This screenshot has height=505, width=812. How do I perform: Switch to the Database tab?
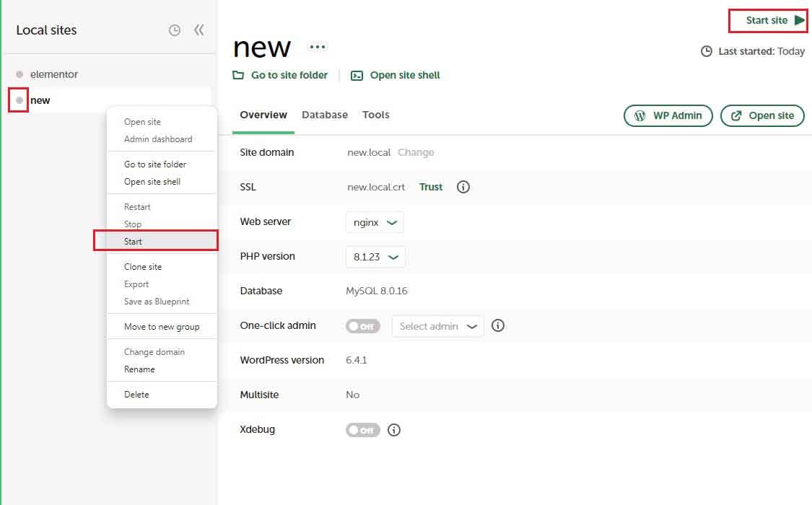(325, 115)
